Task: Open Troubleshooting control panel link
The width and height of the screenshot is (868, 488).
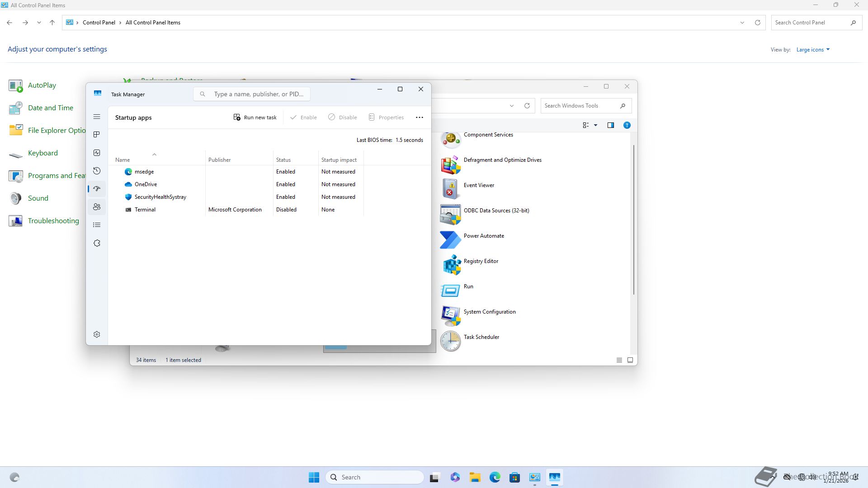Action: tap(53, 221)
